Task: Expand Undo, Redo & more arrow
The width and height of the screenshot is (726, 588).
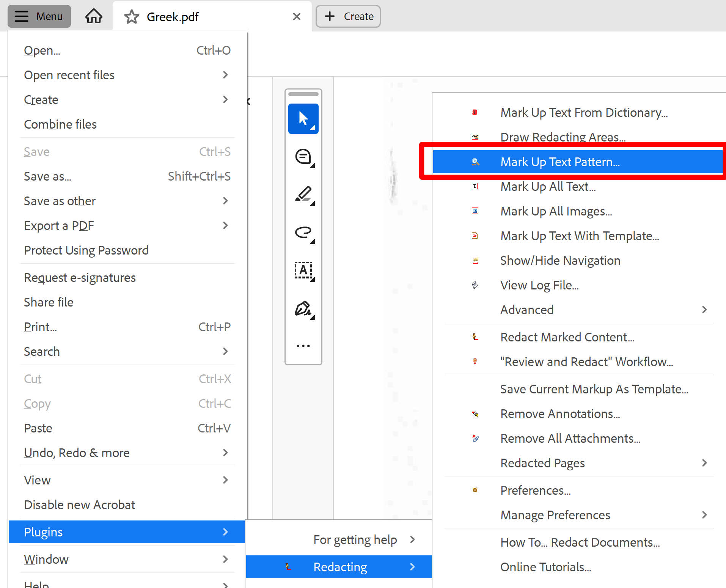Action: point(225,453)
